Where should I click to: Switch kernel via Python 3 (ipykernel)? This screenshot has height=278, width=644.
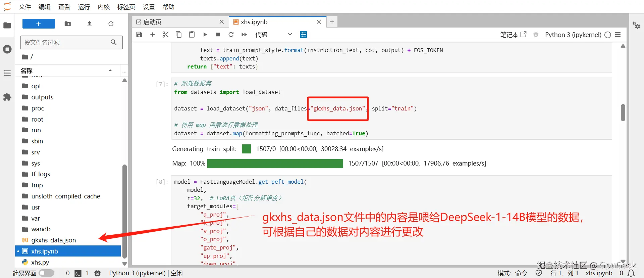(573, 35)
